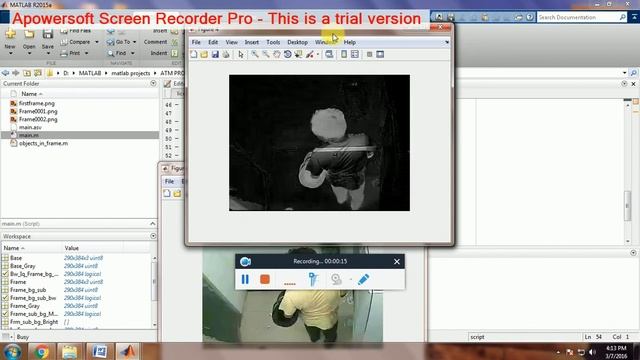Expand the Go To dropdown arrow
This screenshot has height=360, width=640.
click(135, 42)
